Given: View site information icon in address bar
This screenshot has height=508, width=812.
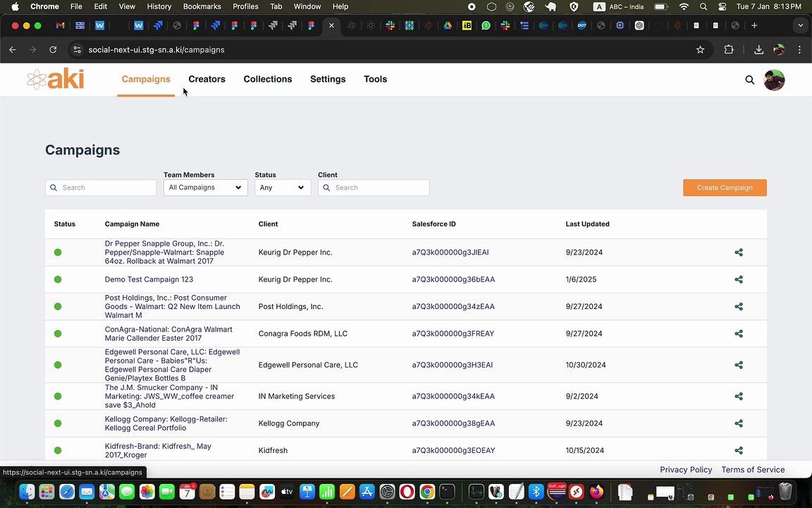Looking at the screenshot, I should 77,50.
